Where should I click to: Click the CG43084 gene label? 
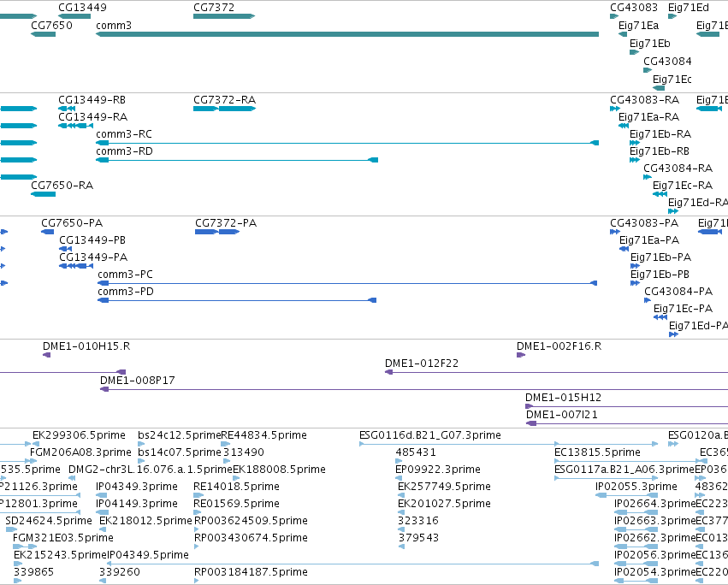[x=667, y=62]
